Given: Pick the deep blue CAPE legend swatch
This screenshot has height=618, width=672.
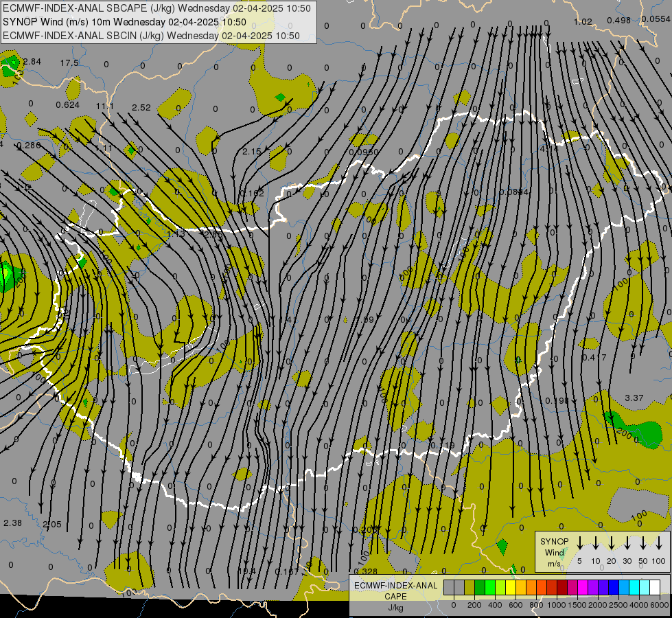Looking at the screenshot, I should pos(614,588).
